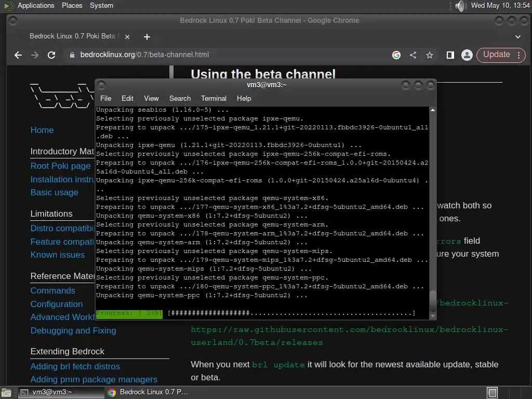Click the raw.githubusercontent.com releases URL text
Image resolution: width=532 pixels, height=399 pixels.
click(x=350, y=336)
